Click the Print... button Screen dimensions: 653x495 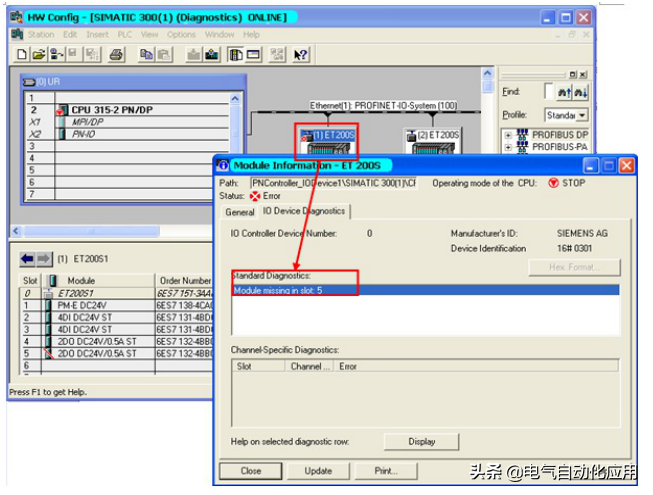[385, 470]
